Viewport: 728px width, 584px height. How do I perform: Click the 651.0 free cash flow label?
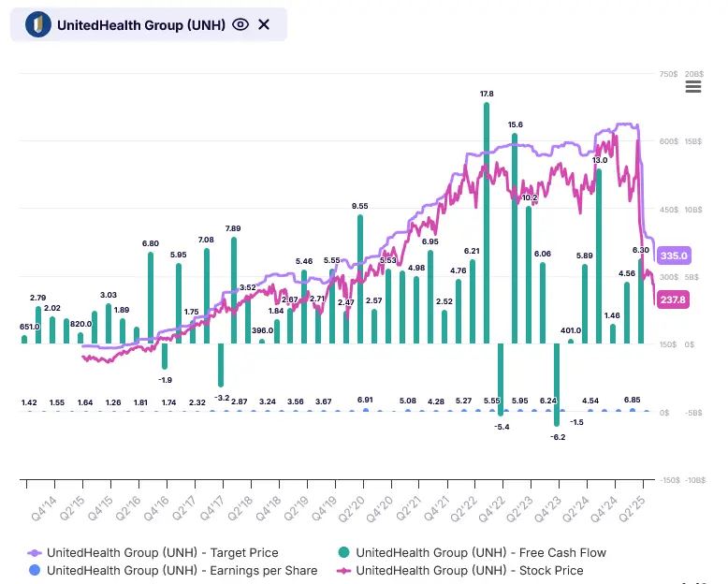(30, 327)
